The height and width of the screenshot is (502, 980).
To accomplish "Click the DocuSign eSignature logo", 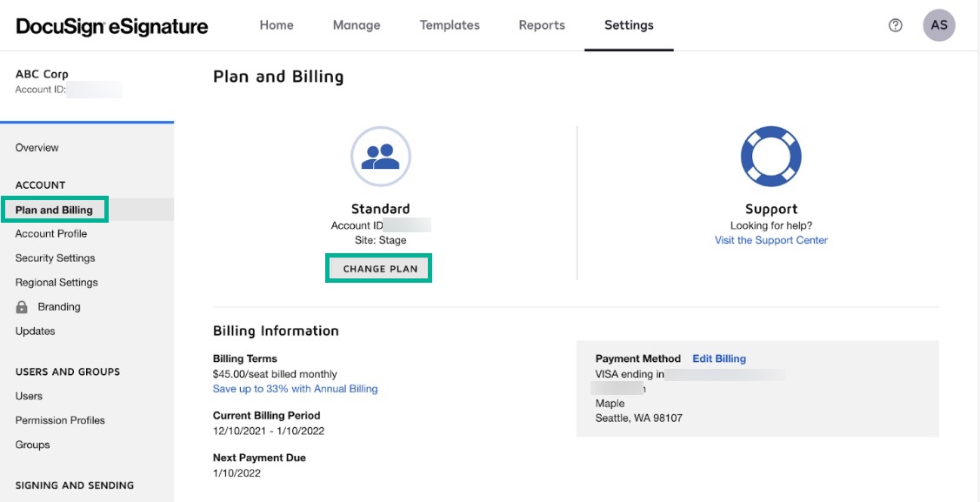I will click(x=112, y=25).
